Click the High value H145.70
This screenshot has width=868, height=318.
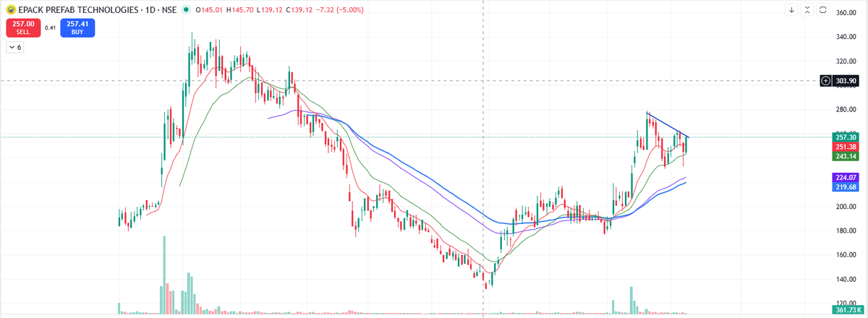click(x=239, y=10)
